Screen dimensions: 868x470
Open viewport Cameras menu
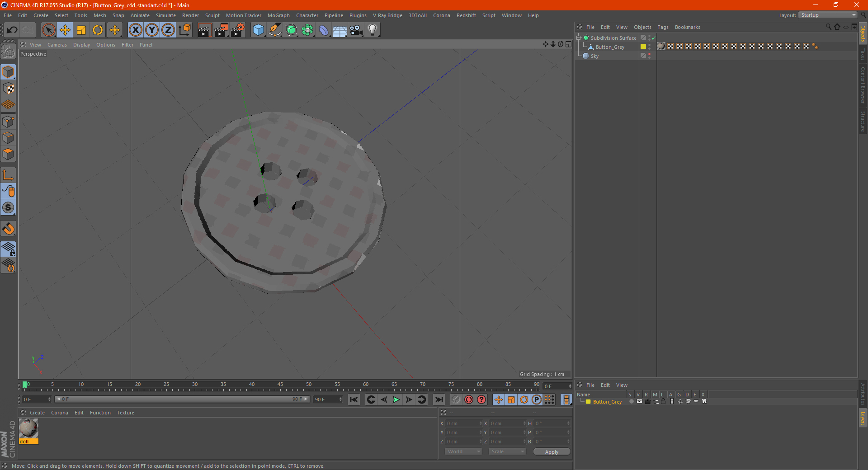(x=57, y=45)
